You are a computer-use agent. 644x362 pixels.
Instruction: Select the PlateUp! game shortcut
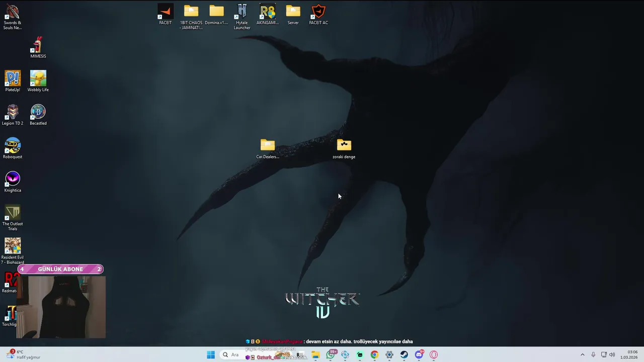(x=13, y=81)
